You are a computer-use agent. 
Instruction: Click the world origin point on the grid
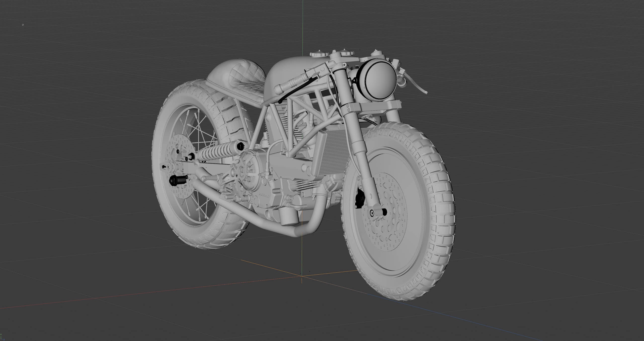click(302, 276)
